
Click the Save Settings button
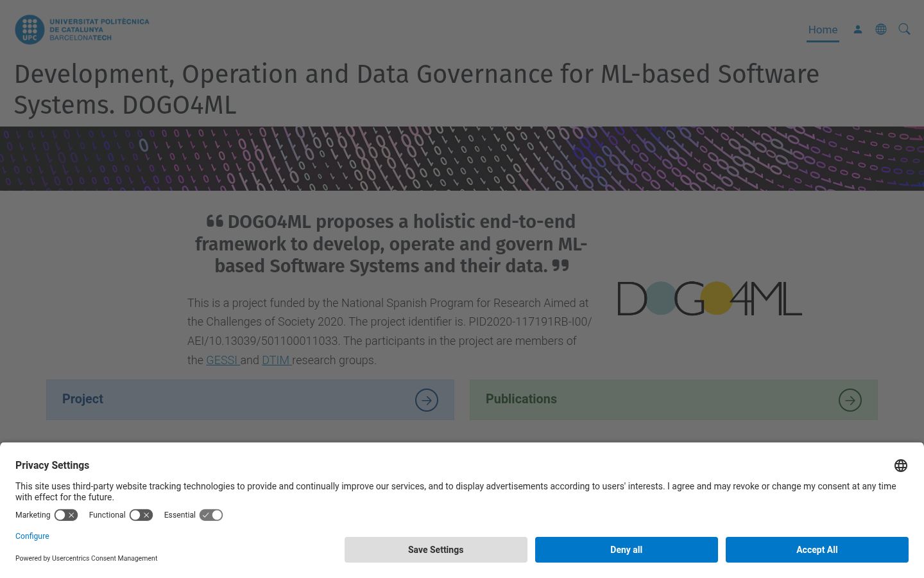pyautogui.click(x=436, y=550)
